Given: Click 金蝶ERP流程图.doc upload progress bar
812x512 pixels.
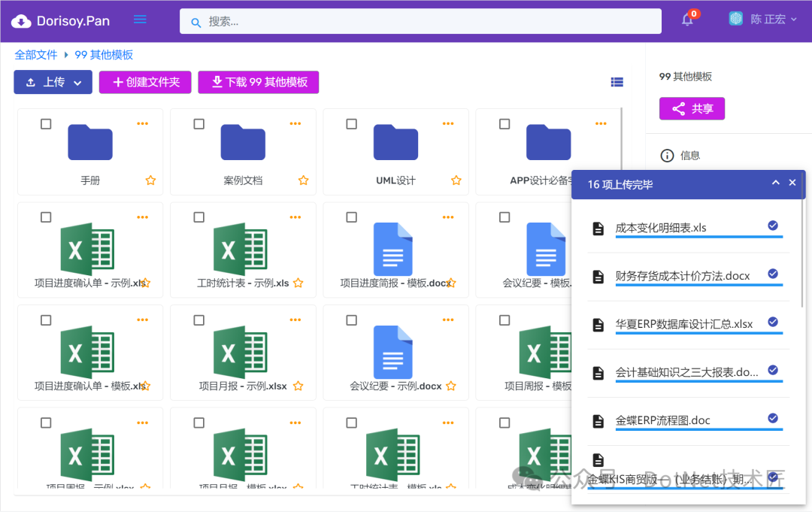Looking at the screenshot, I should (698, 429).
